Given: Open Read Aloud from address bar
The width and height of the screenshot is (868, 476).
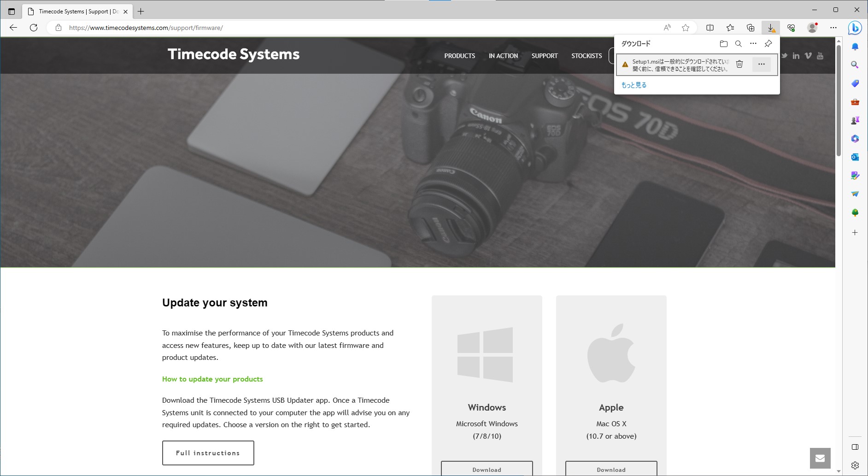Looking at the screenshot, I should coord(667,28).
